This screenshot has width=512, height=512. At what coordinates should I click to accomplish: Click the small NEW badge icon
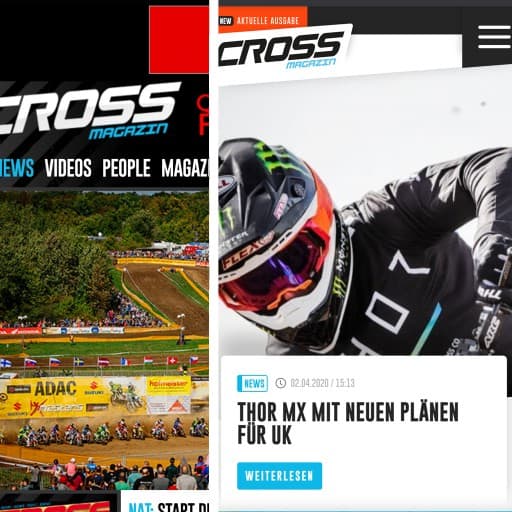[x=225, y=21]
